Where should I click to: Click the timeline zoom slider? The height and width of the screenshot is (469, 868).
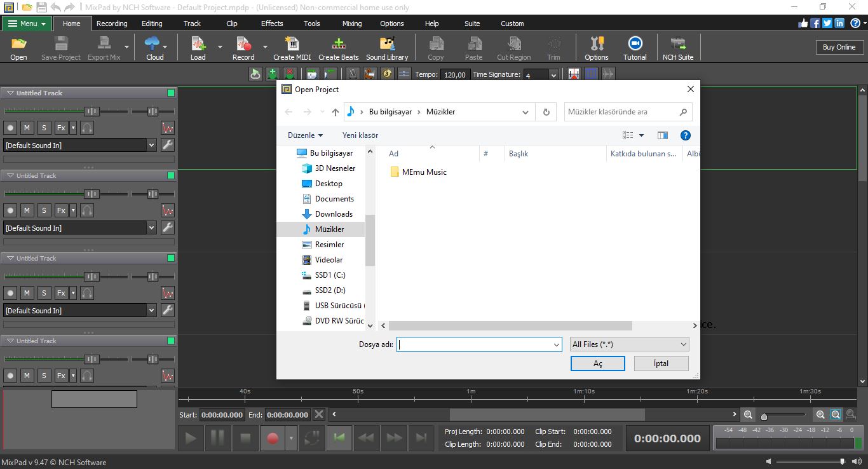pyautogui.click(x=784, y=416)
